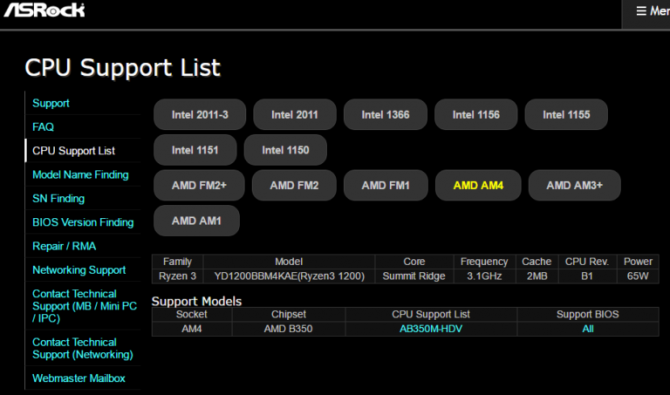Click the ASRock logo

click(x=44, y=9)
